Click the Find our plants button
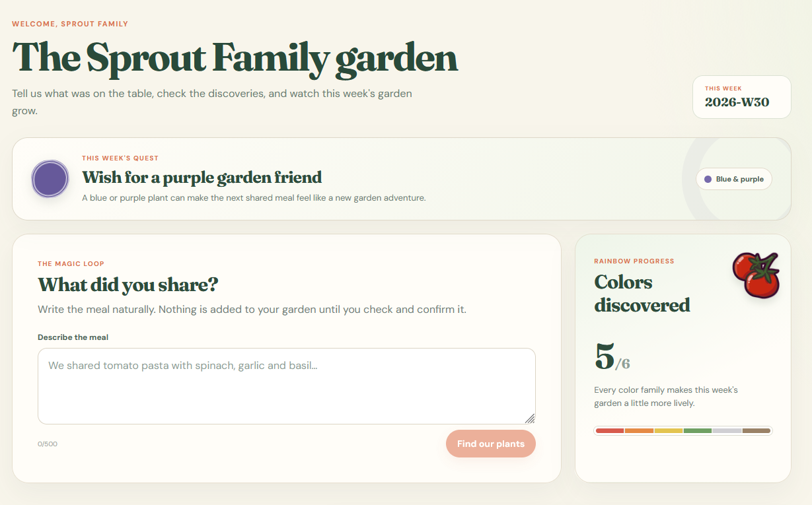The width and height of the screenshot is (812, 505). point(491,444)
